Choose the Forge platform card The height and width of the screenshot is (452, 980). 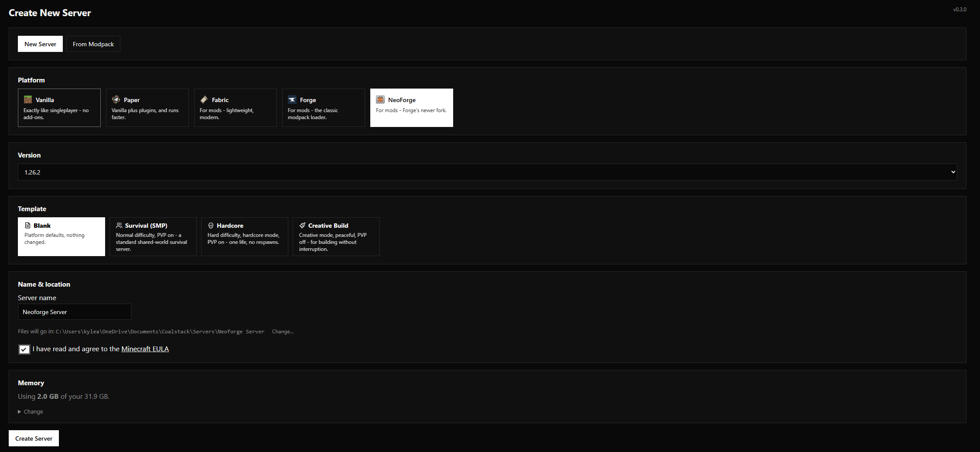[324, 108]
